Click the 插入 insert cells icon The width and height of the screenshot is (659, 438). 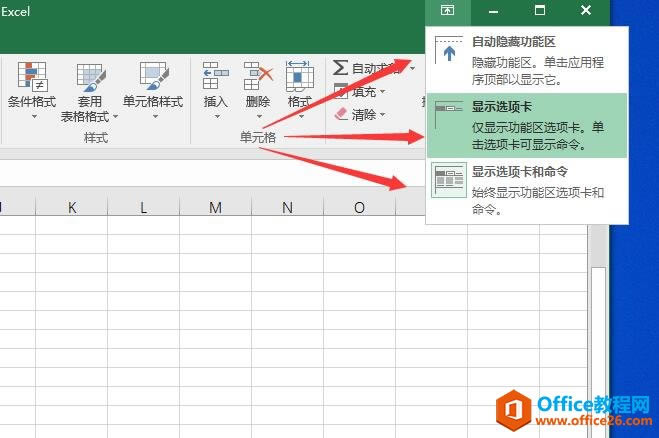click(216, 76)
